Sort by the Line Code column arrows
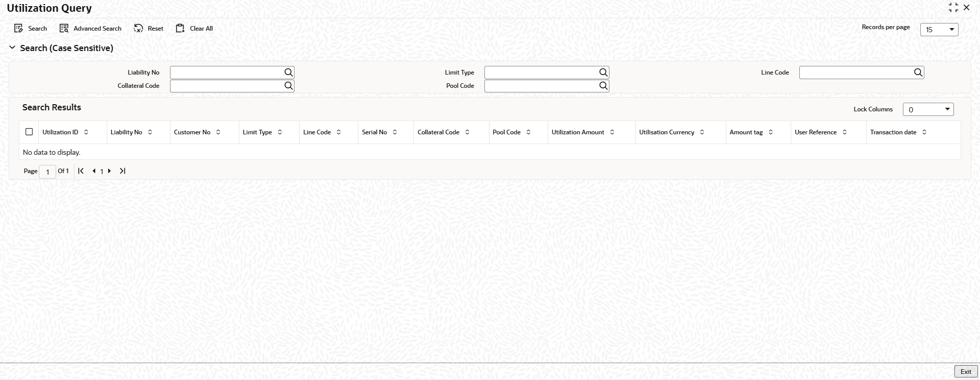Image resolution: width=980 pixels, height=380 pixels. tap(339, 132)
